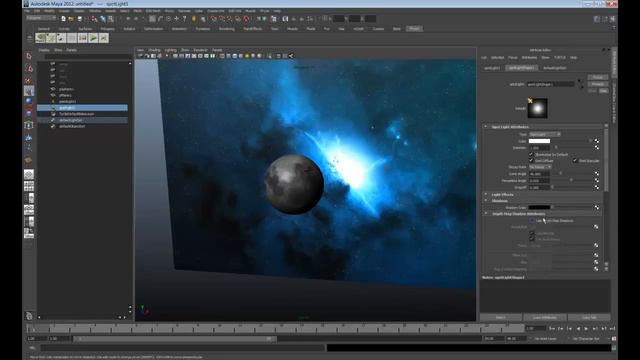
Task: Click the Load Attributes button
Action: (545, 318)
